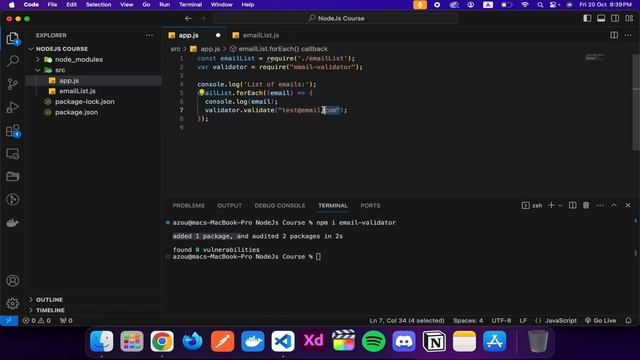
Task: Open the Search view in activity bar
Action: pos(13,61)
